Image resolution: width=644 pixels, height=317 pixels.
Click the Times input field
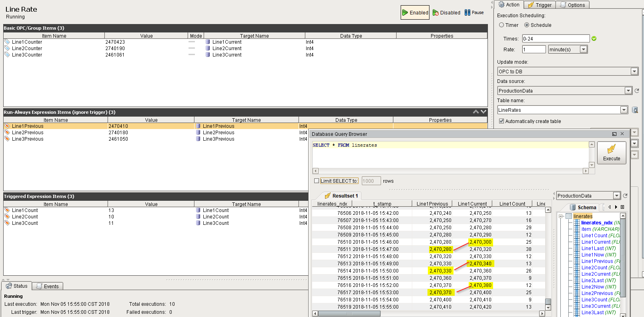[x=556, y=39]
